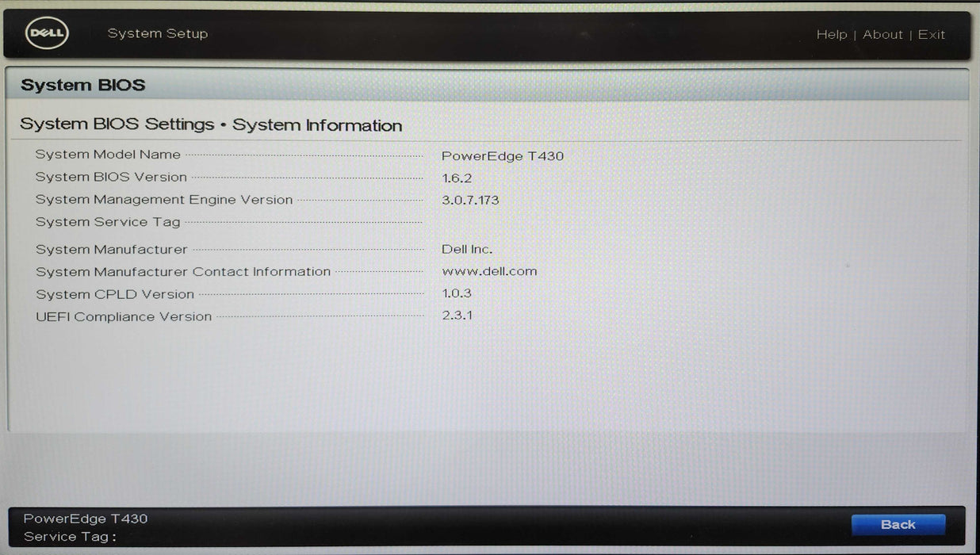The height and width of the screenshot is (555, 980).
Task: Select the System Model Name label
Action: pos(108,155)
